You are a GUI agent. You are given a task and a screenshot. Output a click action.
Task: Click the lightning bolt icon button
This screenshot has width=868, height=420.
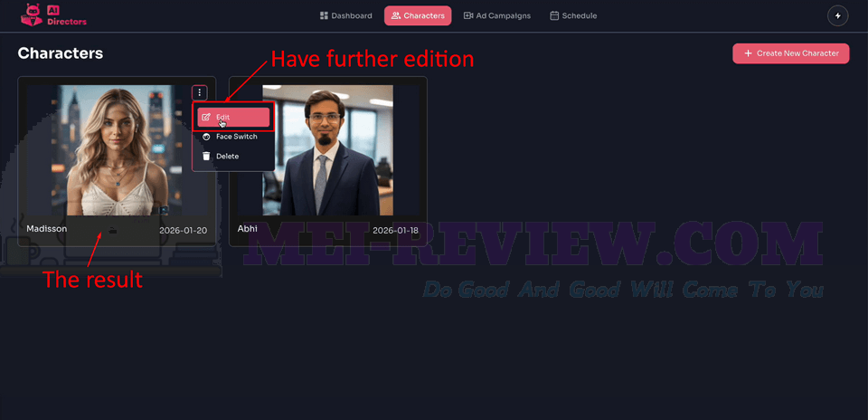[837, 15]
